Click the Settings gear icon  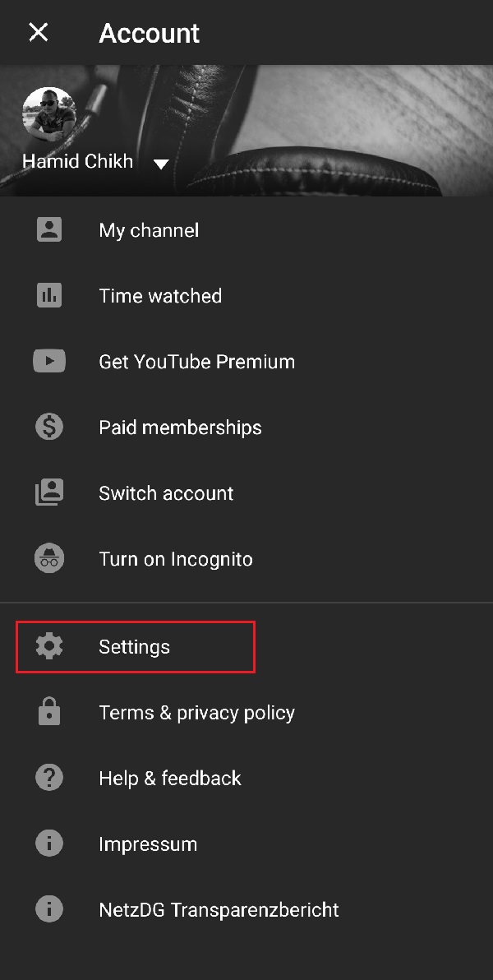48,646
